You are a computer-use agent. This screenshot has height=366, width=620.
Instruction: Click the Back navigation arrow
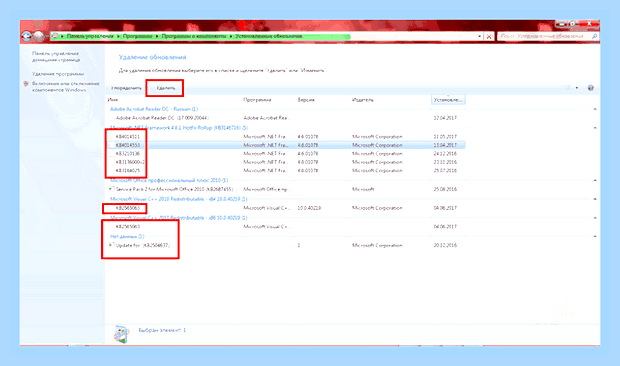point(26,36)
